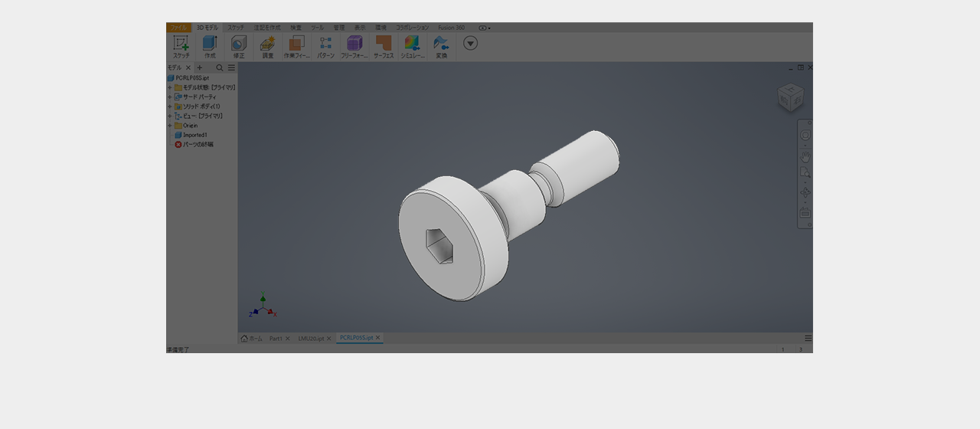Go to the ホーム tab
The height and width of the screenshot is (429, 980).
[x=251, y=338]
